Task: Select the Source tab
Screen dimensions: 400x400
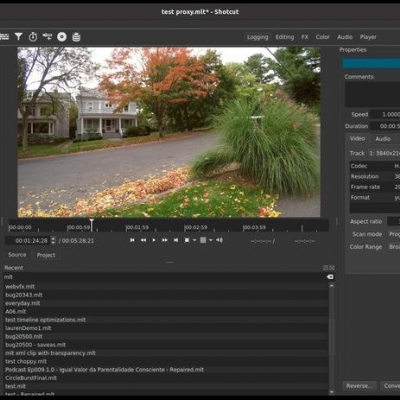Action: click(17, 255)
